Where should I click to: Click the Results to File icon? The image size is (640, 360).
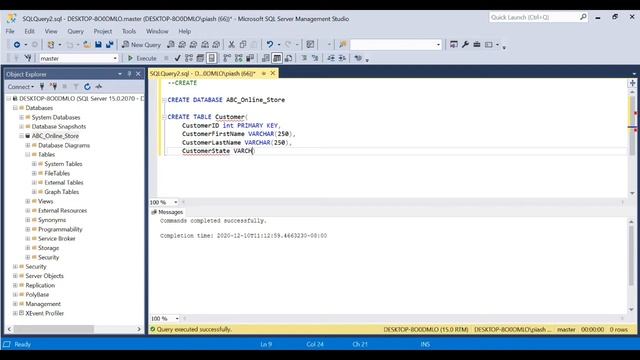tap(288, 58)
